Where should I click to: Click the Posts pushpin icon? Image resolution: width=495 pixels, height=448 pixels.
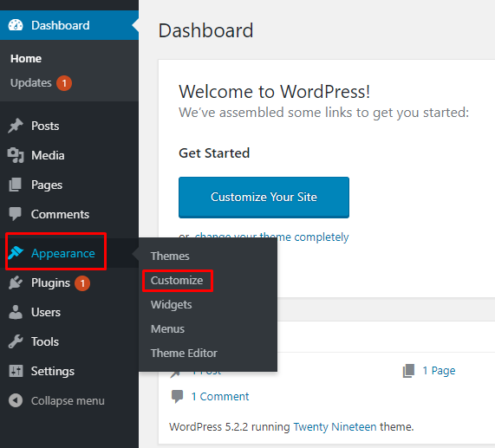(16, 126)
